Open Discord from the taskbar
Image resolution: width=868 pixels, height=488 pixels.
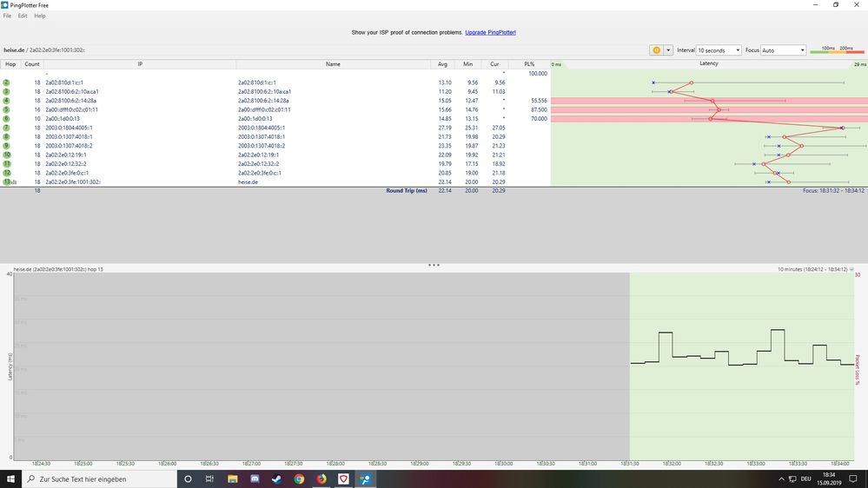pyautogui.click(x=255, y=479)
